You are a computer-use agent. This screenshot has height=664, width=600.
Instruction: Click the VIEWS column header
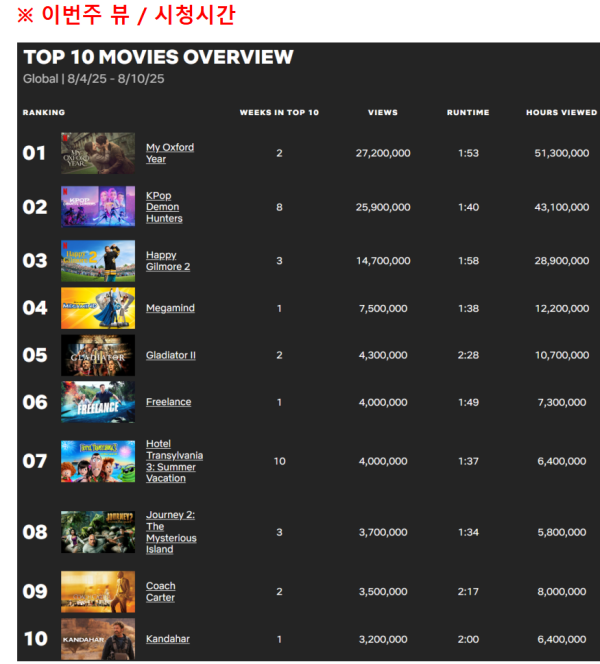(x=383, y=112)
